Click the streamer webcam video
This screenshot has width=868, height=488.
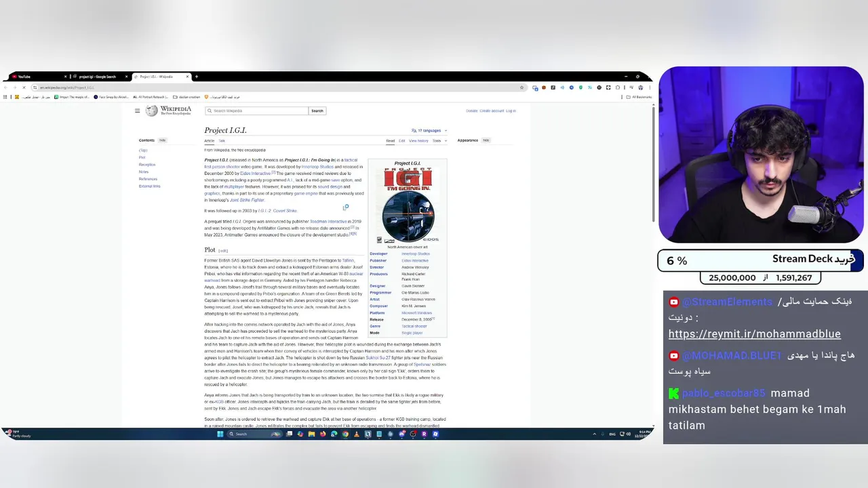(761, 155)
